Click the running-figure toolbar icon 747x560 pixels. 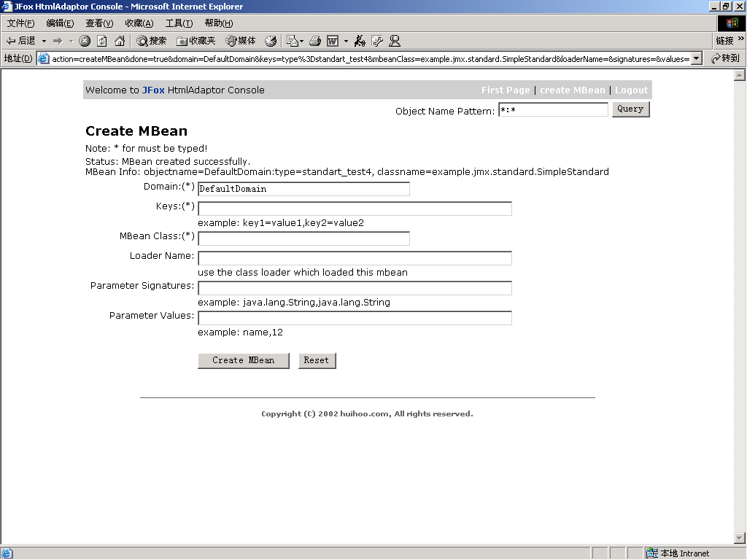tap(360, 41)
